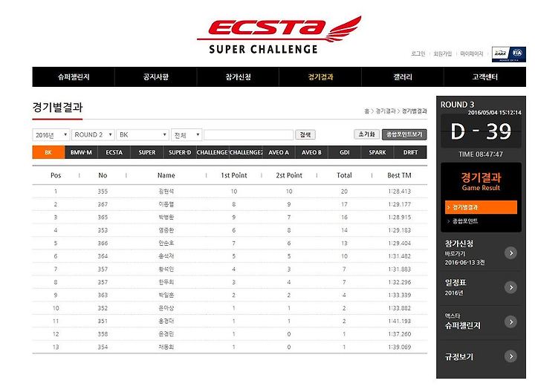Click the Name column header
This screenshot has height=392, width=535.
tap(166, 175)
